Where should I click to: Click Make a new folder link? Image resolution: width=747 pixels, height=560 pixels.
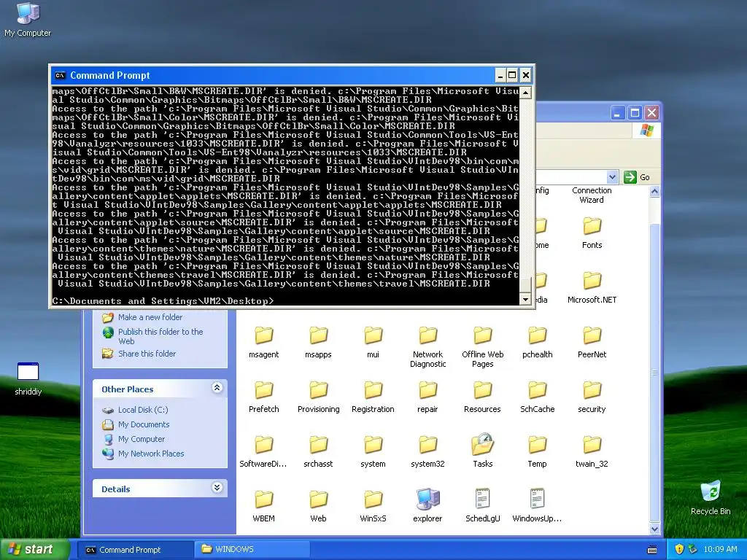150,317
